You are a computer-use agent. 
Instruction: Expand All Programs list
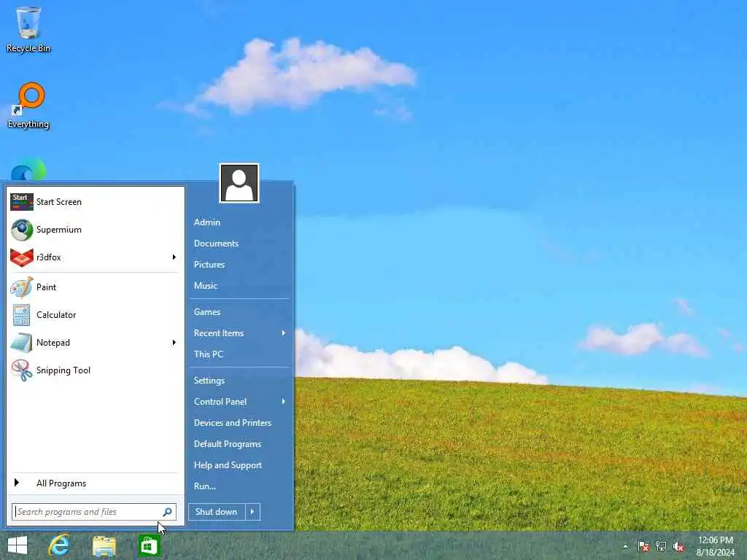(96, 483)
